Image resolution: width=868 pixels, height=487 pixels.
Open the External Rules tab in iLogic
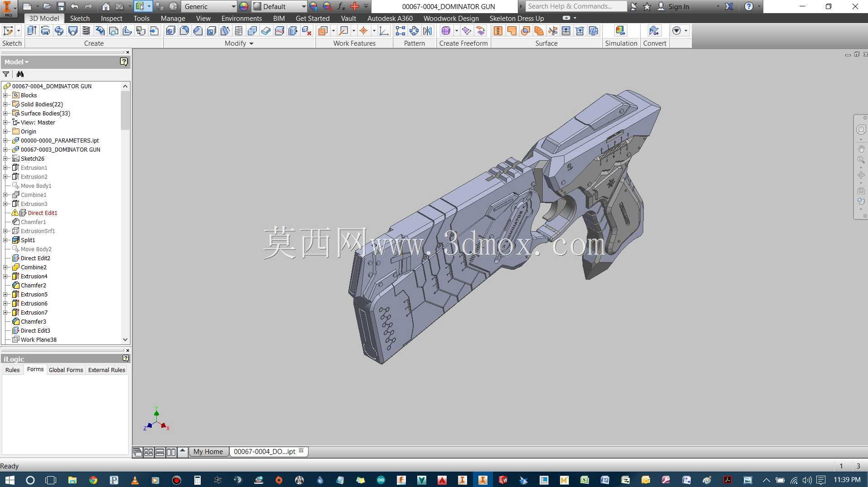[106, 370]
